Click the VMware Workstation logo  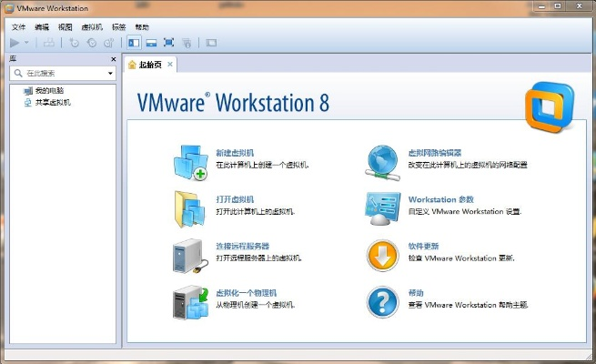(550, 106)
